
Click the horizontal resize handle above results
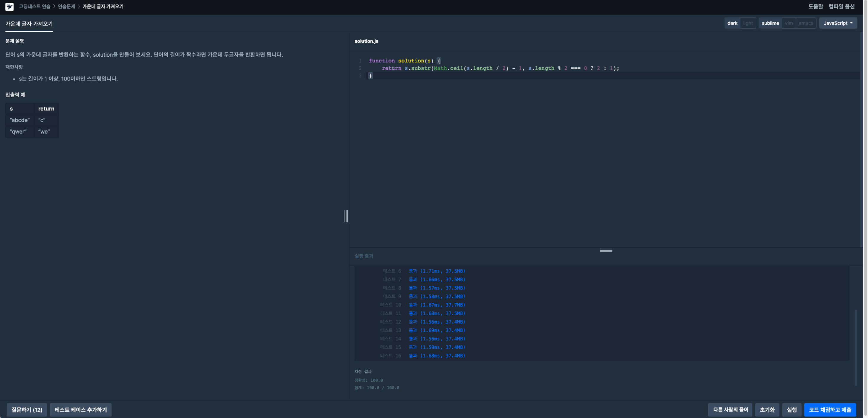point(606,250)
